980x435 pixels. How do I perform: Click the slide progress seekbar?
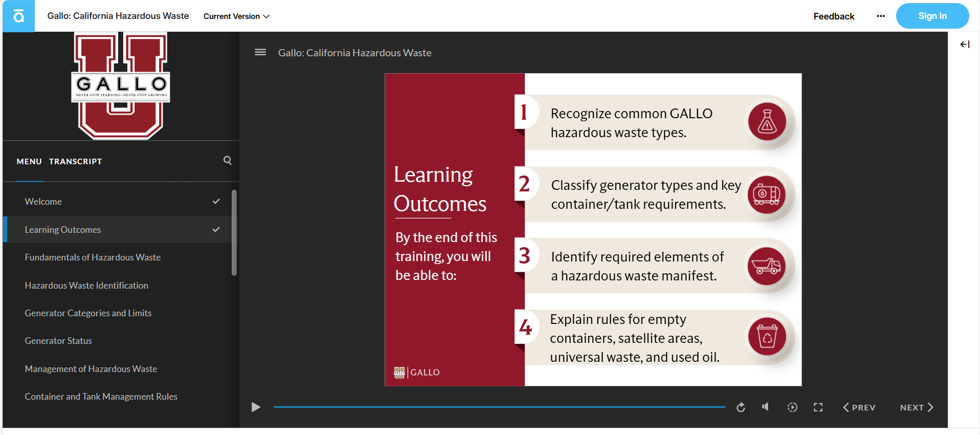pos(500,407)
